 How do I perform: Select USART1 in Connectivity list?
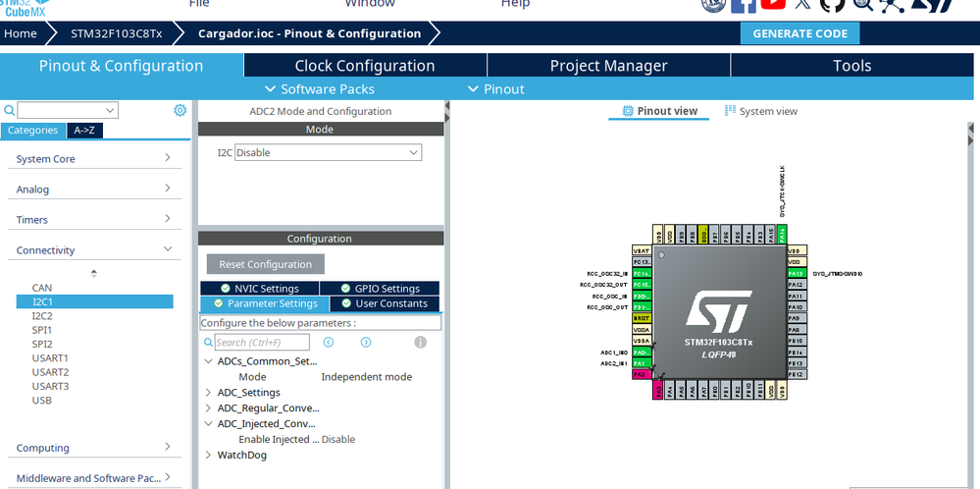click(x=50, y=358)
